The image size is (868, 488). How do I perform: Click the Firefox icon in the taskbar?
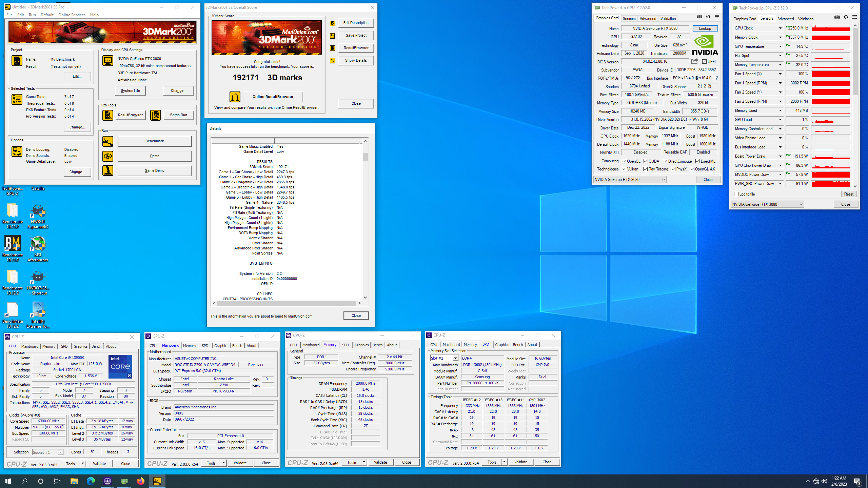pyautogui.click(x=140, y=481)
